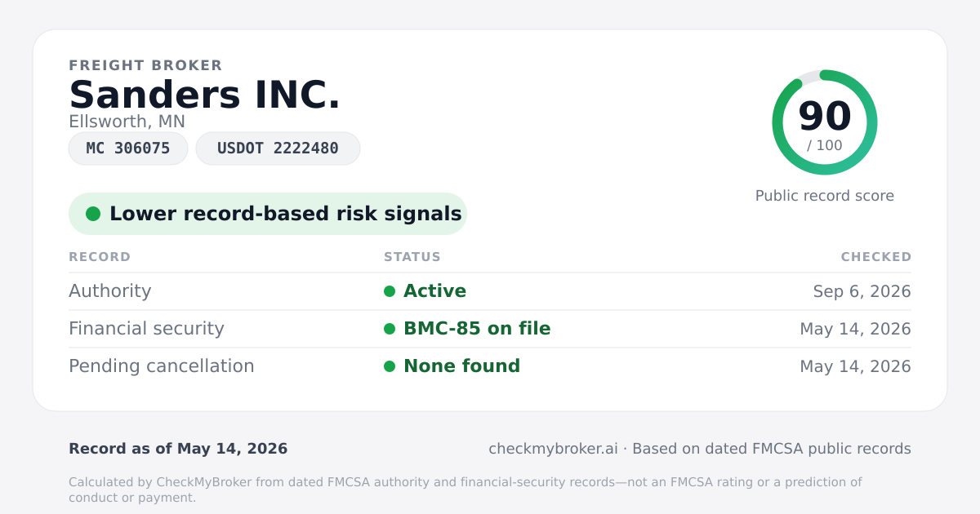
Task: Click the circular score ring gauge
Action: tap(825, 122)
